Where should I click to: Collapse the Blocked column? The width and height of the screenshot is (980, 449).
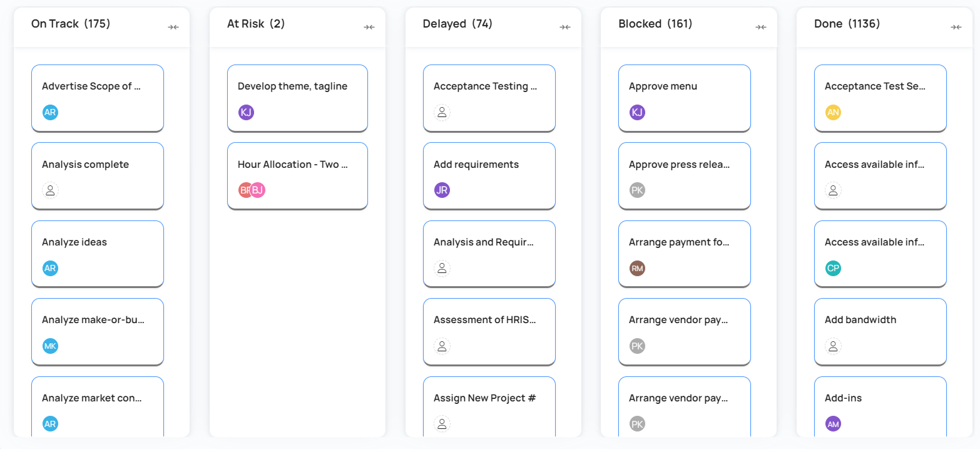pyautogui.click(x=760, y=27)
